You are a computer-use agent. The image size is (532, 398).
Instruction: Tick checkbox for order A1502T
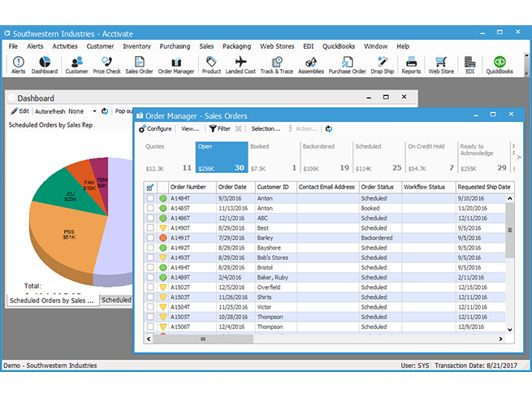[x=150, y=287]
